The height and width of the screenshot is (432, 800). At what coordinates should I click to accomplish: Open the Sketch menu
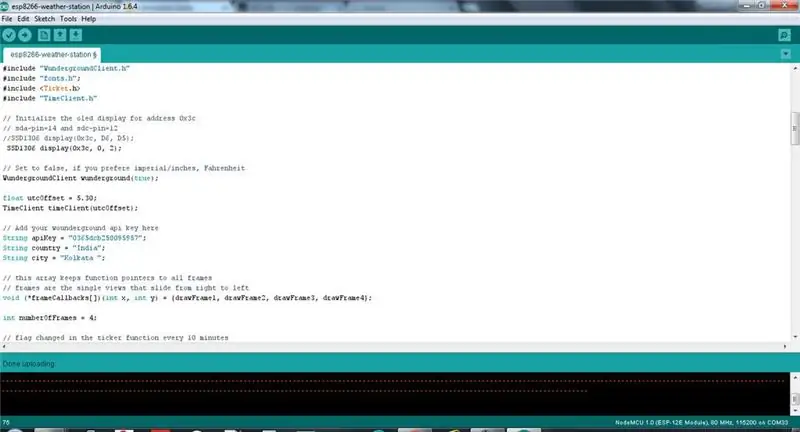[x=44, y=19]
